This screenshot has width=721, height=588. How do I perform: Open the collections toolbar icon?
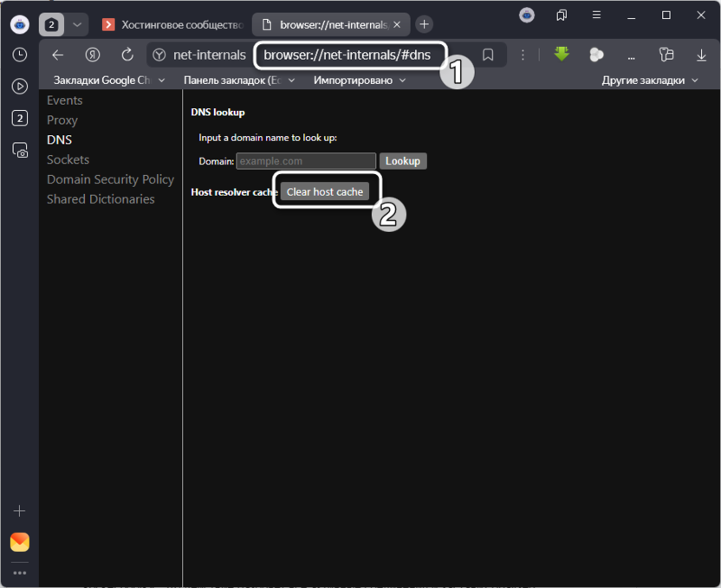(x=666, y=55)
